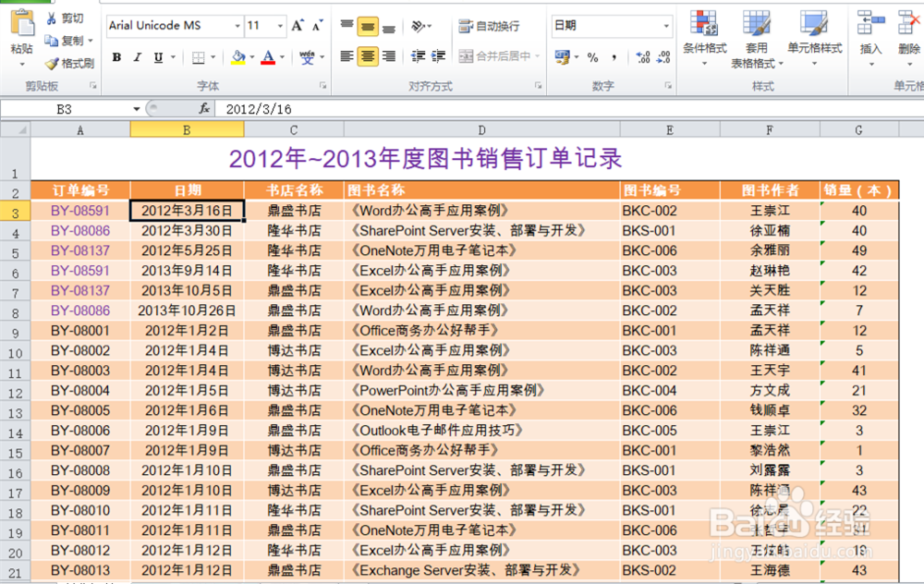Image resolution: width=924 pixels, height=584 pixels.
Task: Open the 对齐方式 alignment dialog launcher
Action: pos(538,85)
